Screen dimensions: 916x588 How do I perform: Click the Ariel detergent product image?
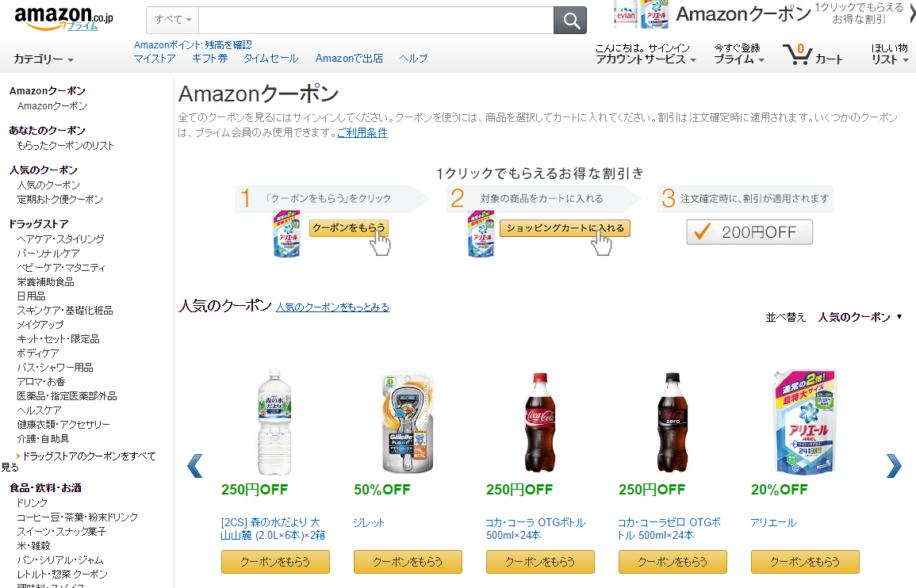pyautogui.click(x=804, y=423)
